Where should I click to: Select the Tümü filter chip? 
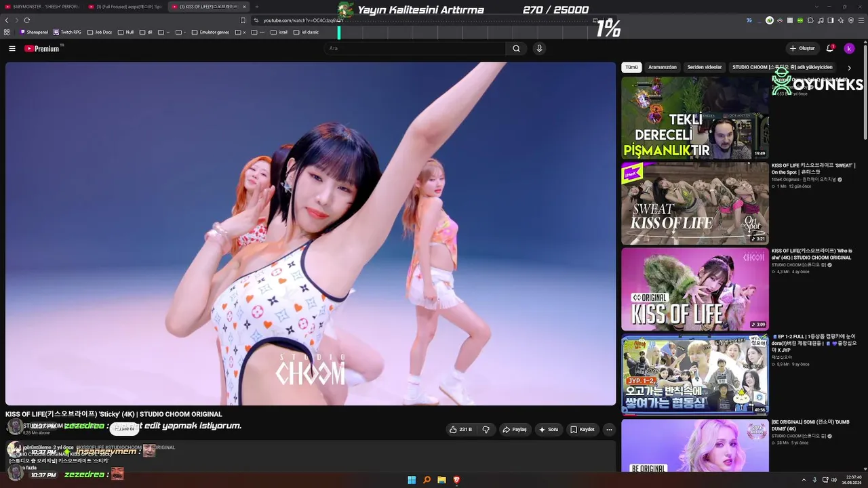631,68
